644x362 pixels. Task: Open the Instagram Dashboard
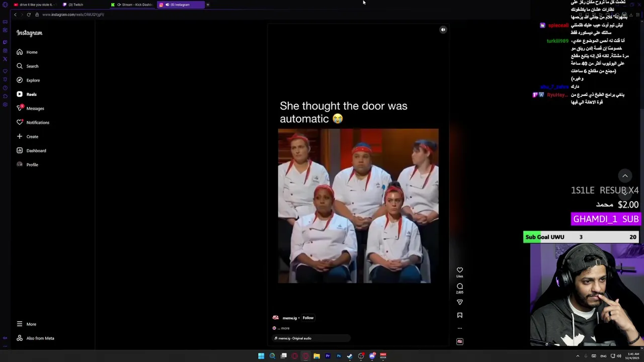[x=31, y=151]
